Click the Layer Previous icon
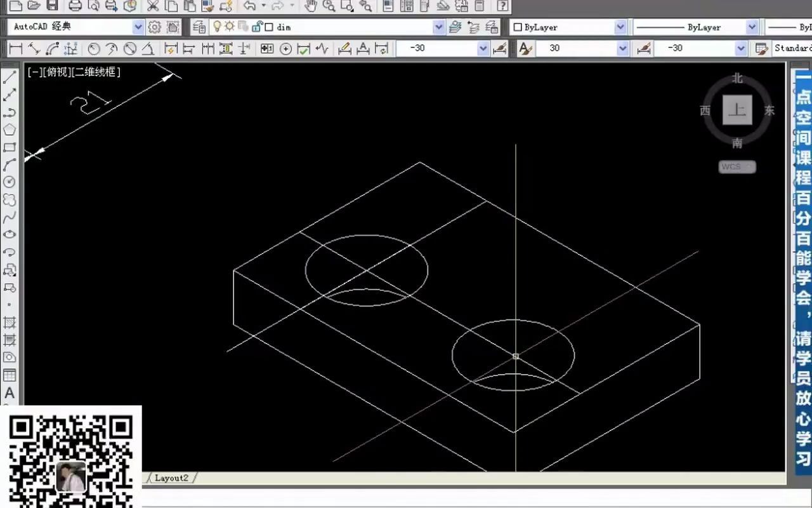Screen dimensions: 812x508 pos(473,27)
